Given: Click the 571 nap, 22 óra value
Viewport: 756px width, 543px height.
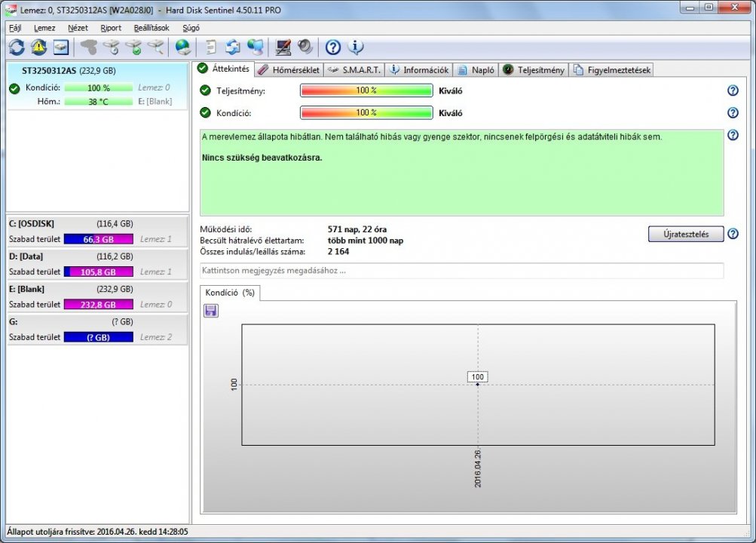Looking at the screenshot, I should tap(357, 229).
